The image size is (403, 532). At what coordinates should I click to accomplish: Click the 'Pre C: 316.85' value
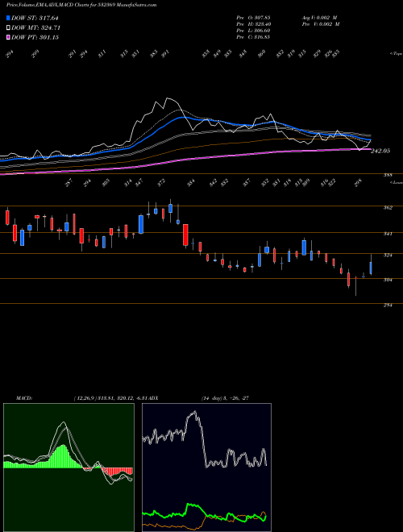coord(253,37)
